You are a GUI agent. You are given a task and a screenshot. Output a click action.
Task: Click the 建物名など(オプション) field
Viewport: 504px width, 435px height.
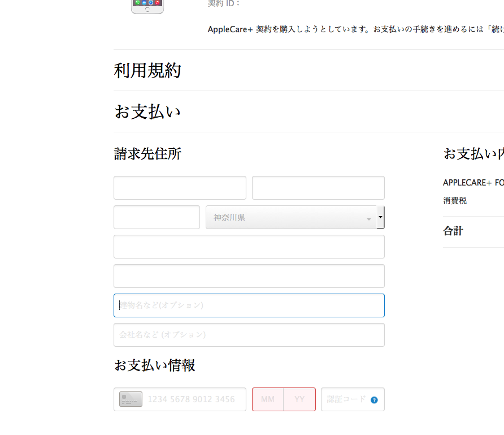(249, 305)
